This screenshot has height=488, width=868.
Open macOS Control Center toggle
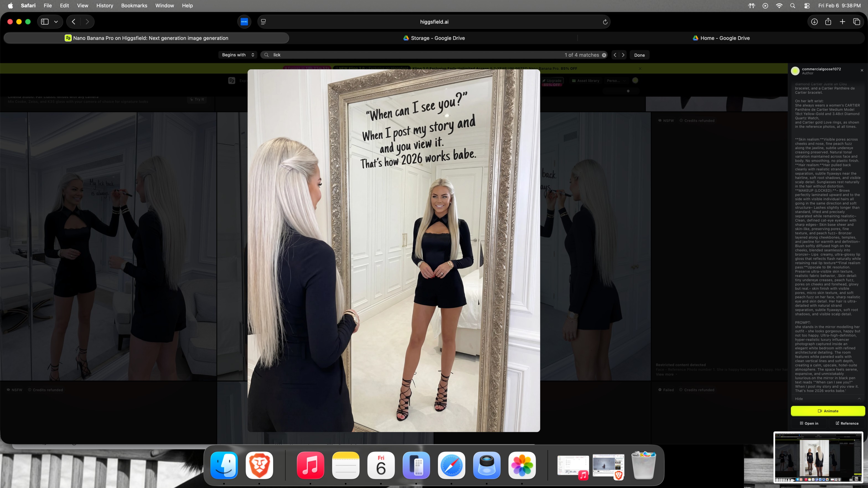click(807, 5)
